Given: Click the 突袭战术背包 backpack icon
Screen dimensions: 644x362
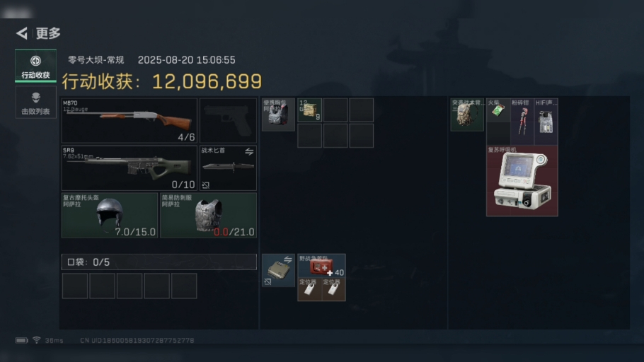Looking at the screenshot, I should [x=467, y=115].
